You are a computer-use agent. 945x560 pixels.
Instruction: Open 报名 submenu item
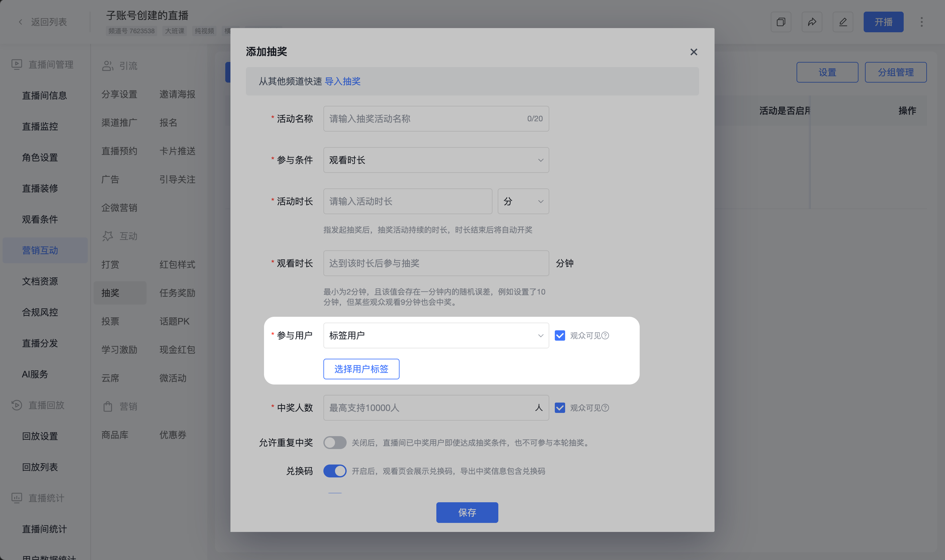168,123
